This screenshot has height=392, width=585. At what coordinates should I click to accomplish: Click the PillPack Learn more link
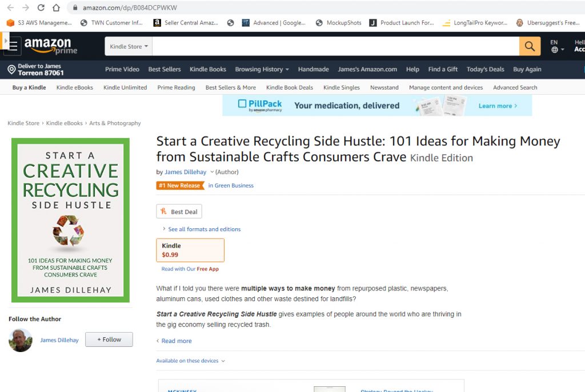point(498,106)
